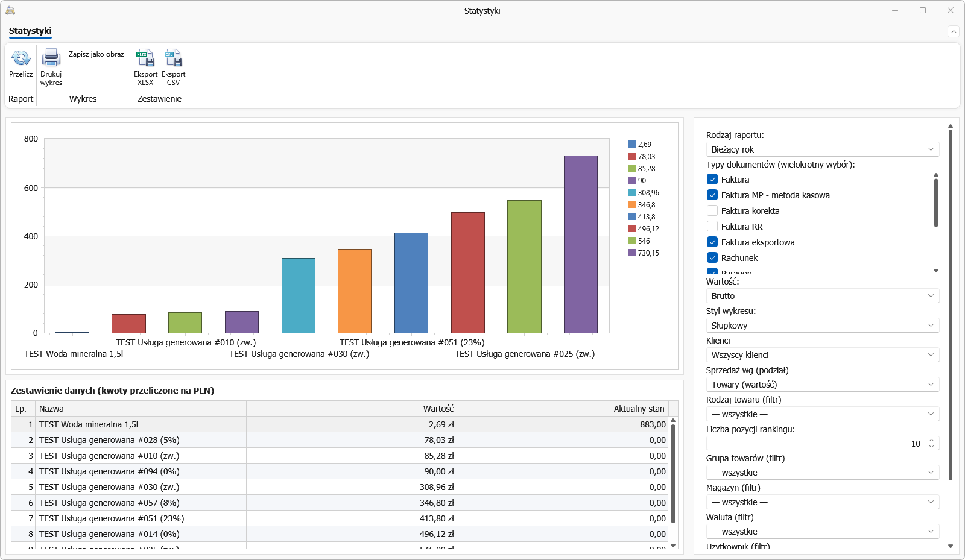Viewport: 965px width, 560px height.
Task: Click the 78,03 legend entry text
Action: point(647,157)
